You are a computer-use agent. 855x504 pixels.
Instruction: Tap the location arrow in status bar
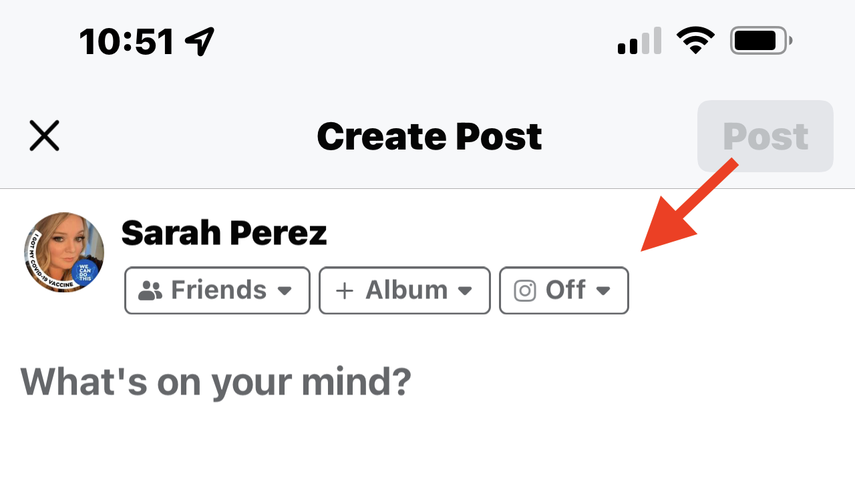[x=200, y=41]
